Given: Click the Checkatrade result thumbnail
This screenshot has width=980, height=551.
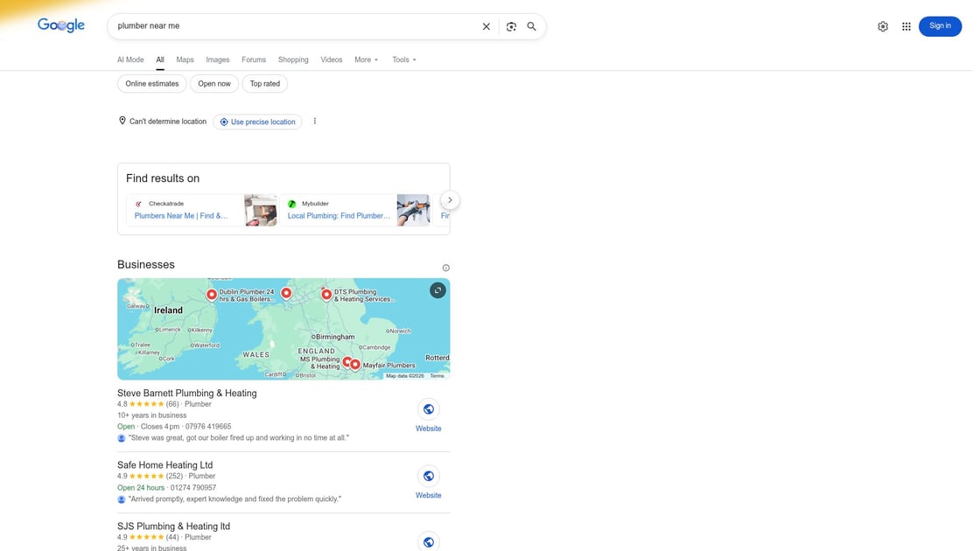Looking at the screenshot, I should tap(261, 210).
